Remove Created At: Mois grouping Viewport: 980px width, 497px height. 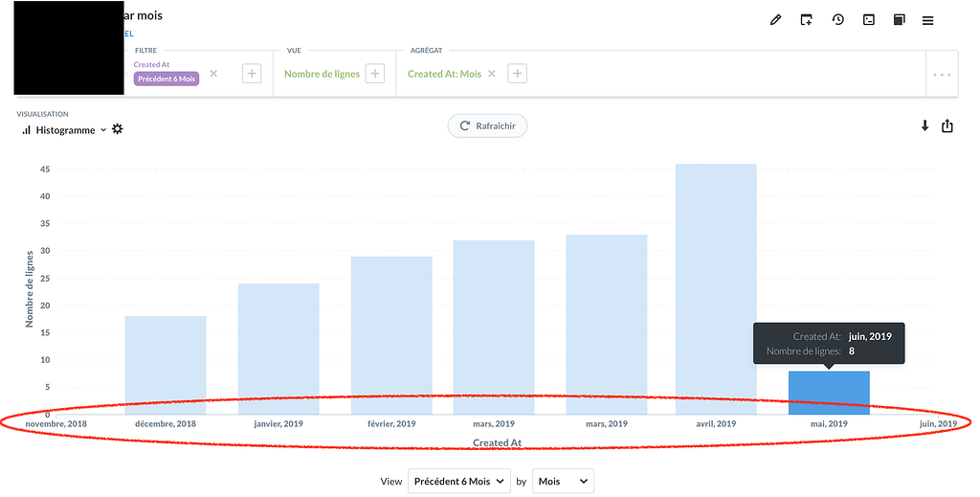coord(492,74)
